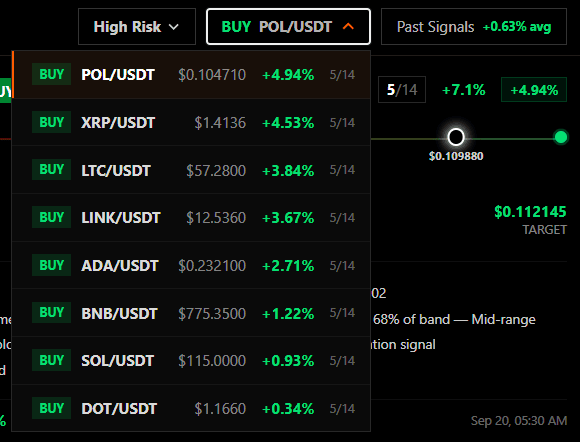Click the High Risk chevron arrow
Image resolution: width=580 pixels, height=442 pixels.
[x=173, y=27]
